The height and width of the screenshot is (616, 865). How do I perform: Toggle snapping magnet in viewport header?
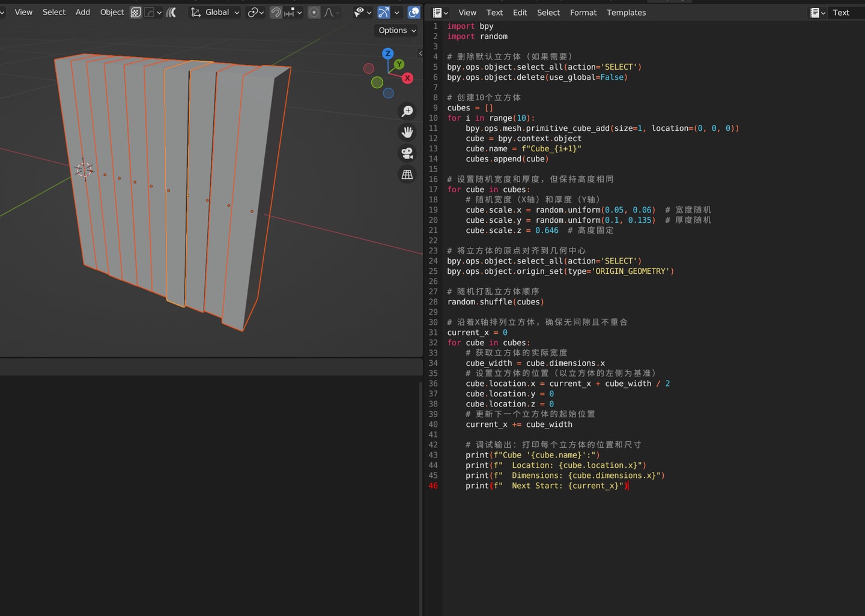click(x=276, y=13)
